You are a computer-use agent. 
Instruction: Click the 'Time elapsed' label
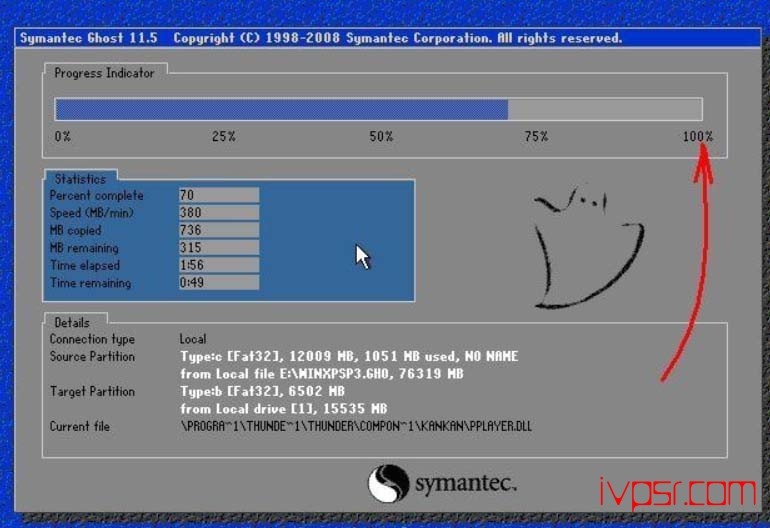[x=85, y=266]
